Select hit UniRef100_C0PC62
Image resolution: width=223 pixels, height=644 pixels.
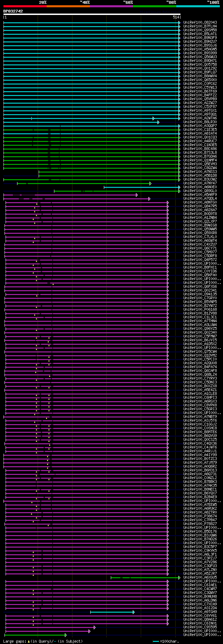pos(200,84)
